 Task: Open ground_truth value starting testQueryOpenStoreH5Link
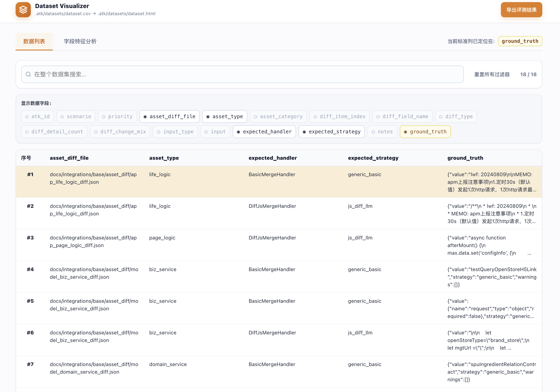click(492, 277)
